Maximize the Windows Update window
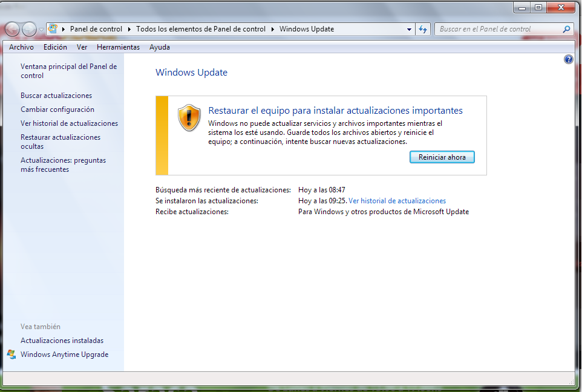 point(538,7)
